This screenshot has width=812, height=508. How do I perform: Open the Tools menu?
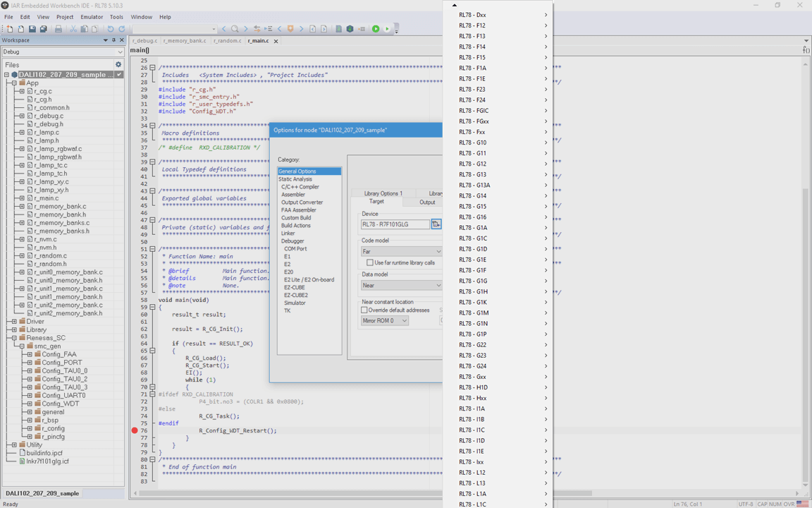(116, 17)
